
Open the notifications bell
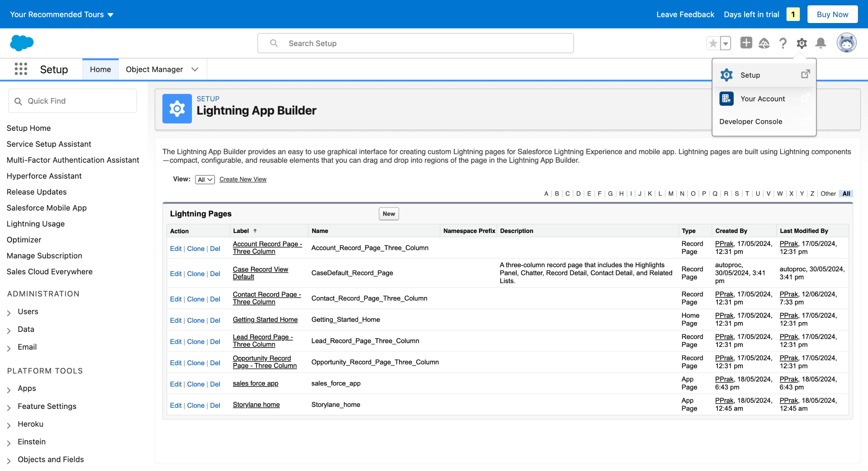click(821, 43)
